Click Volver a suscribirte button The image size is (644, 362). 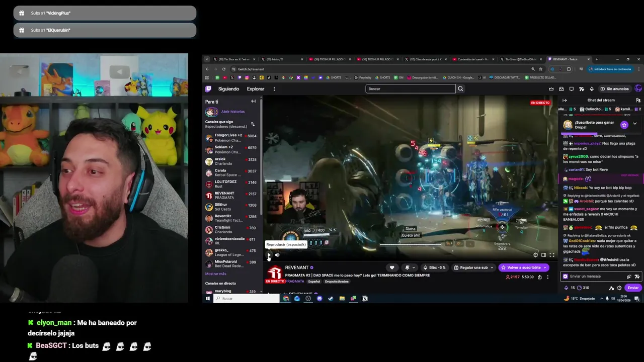coord(521,267)
